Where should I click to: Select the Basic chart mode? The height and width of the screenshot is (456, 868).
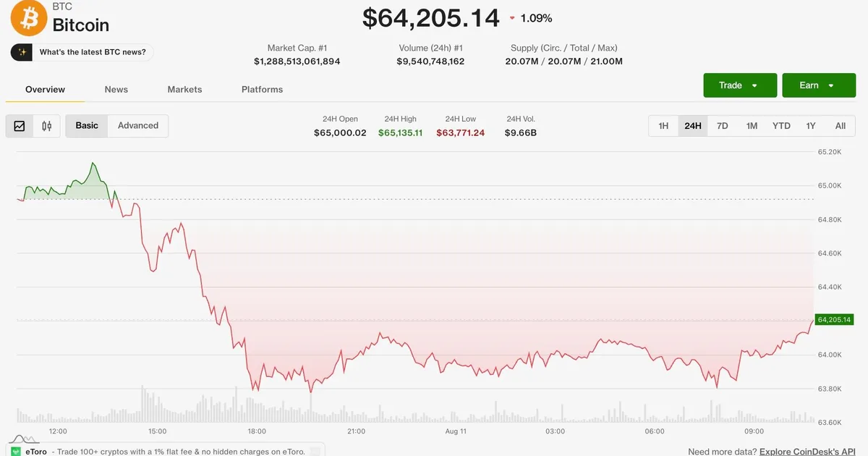pos(87,126)
